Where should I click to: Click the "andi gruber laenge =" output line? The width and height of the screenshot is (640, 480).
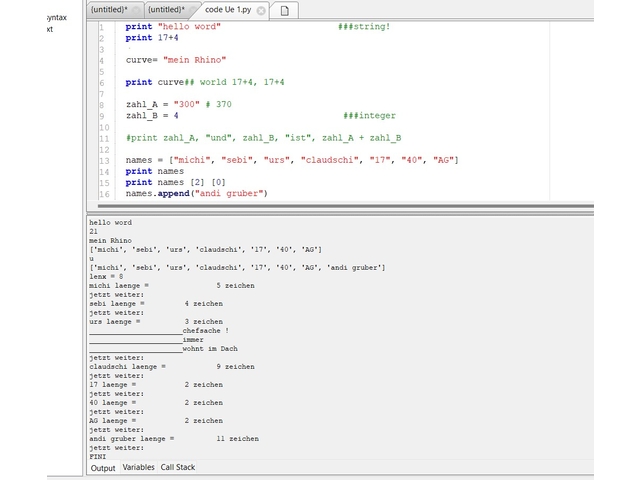click(x=174, y=439)
